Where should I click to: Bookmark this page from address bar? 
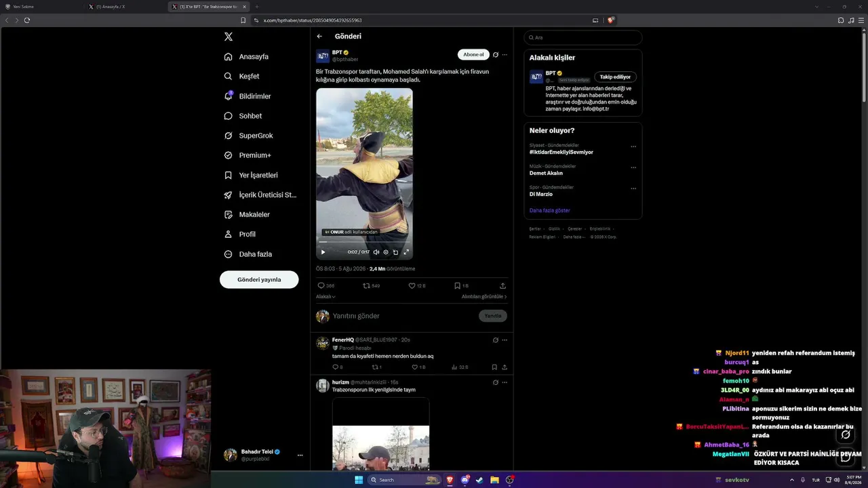click(x=243, y=20)
